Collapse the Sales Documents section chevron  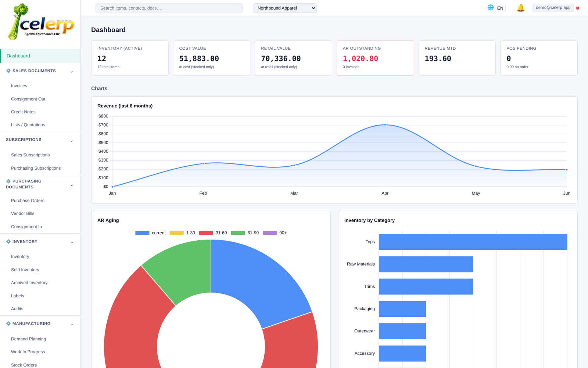(x=72, y=71)
